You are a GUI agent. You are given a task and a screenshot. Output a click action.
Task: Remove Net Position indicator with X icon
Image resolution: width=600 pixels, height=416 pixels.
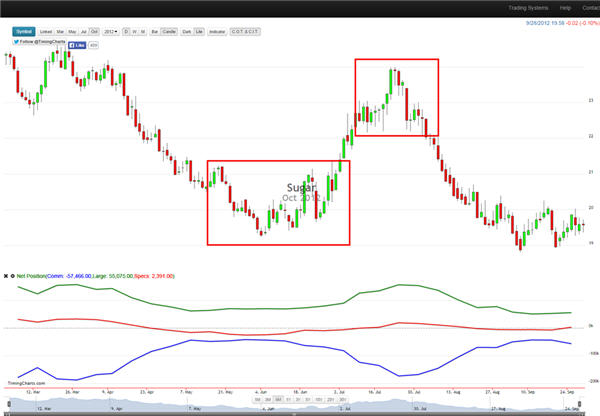pyautogui.click(x=8, y=273)
